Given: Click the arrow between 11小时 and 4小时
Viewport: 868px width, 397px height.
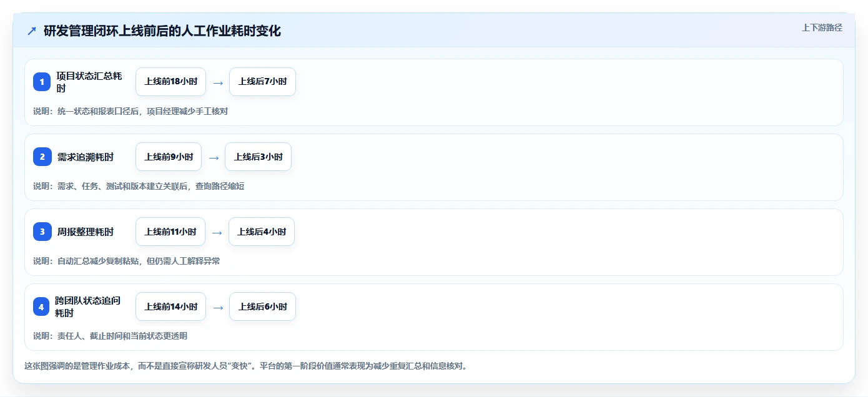Looking at the screenshot, I should click(217, 232).
